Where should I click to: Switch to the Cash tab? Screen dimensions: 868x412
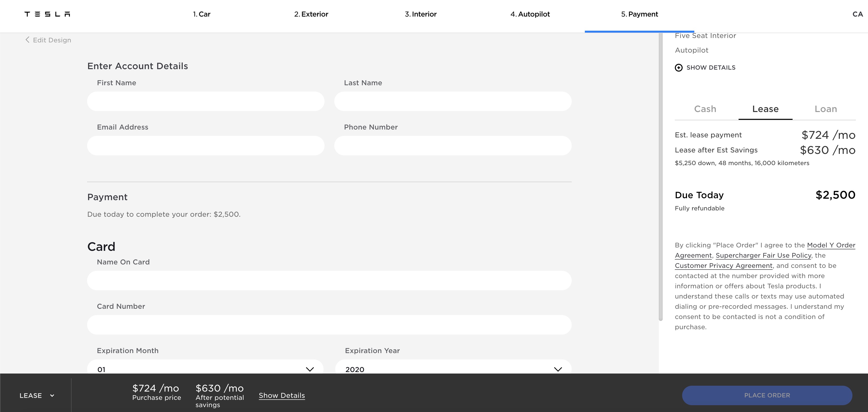click(x=705, y=109)
